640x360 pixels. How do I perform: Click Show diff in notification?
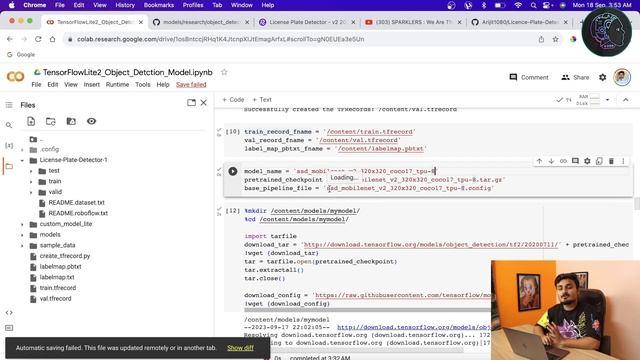(x=240, y=348)
